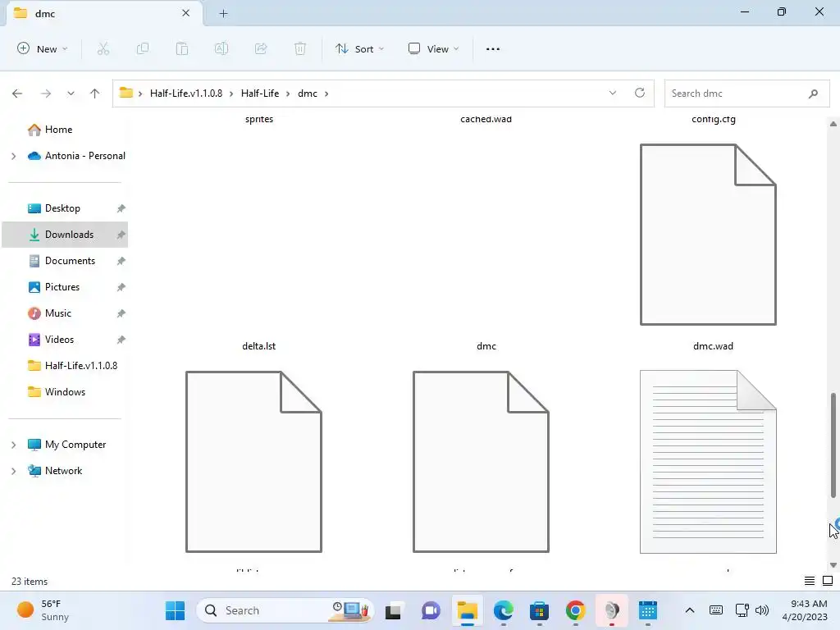The width and height of the screenshot is (840, 630).
Task: Open Windows folder in sidebar
Action: [65, 392]
